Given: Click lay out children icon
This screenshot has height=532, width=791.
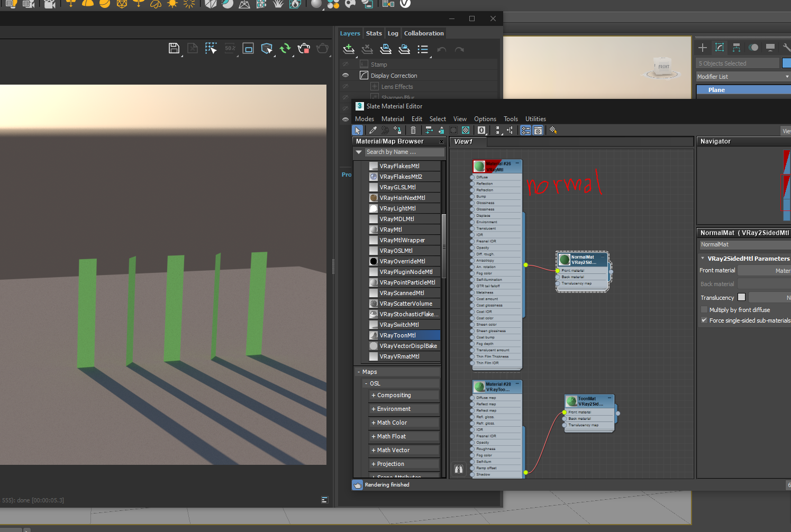Looking at the screenshot, I should point(510,130).
